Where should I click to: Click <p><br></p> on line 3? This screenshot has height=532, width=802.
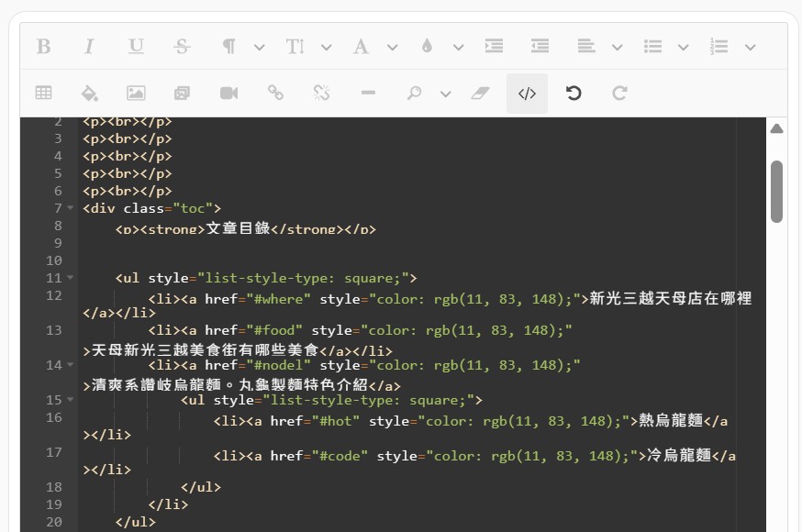[128, 139]
